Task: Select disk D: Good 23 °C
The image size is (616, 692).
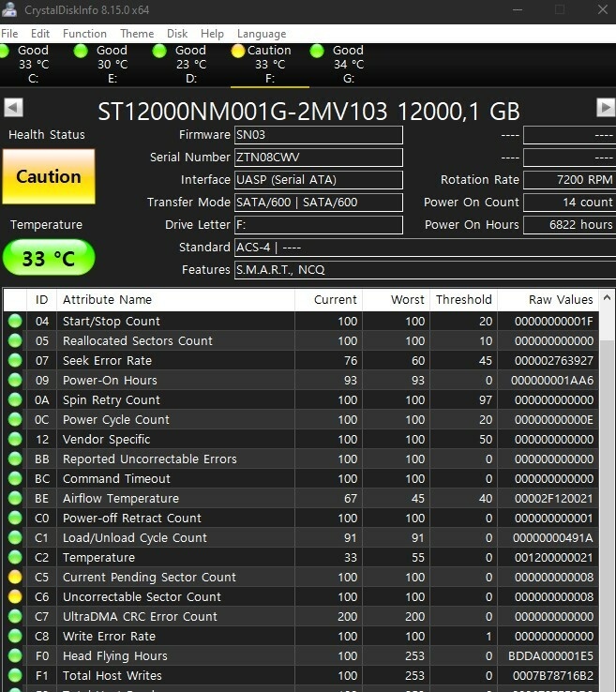Action: (185, 65)
